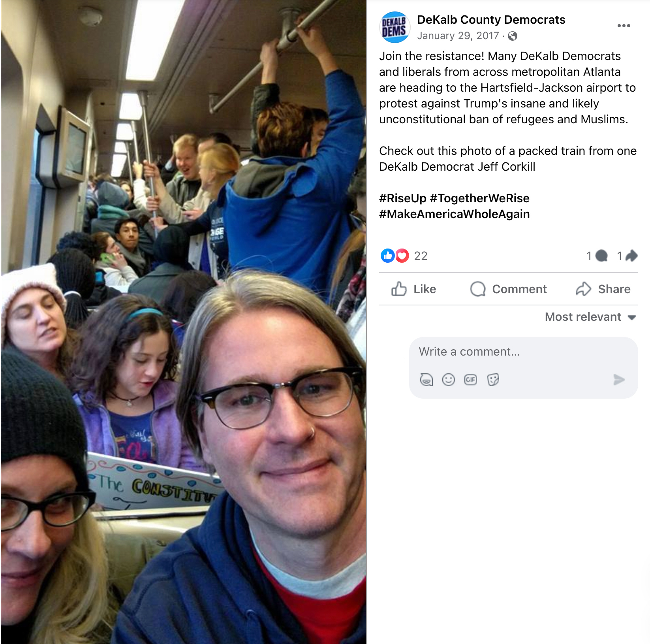Open the avatar sticker picker in comment box

426,380
